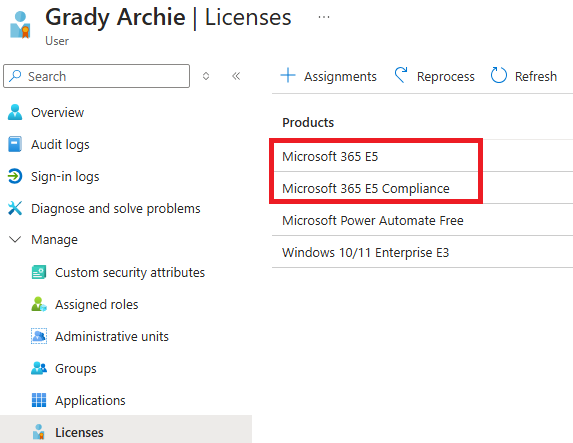The image size is (573, 443).
Task: Click the Overview person icon
Action: pos(15,112)
